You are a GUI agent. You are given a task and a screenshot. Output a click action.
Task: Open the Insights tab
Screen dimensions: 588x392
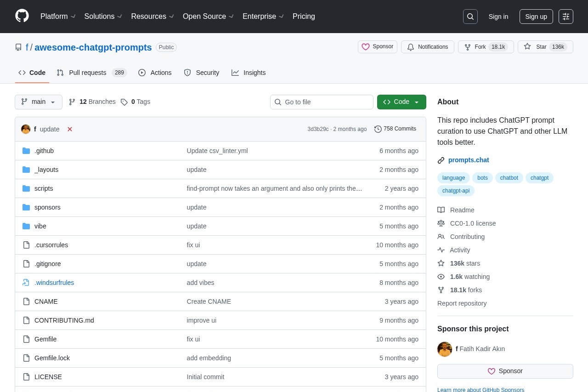click(x=249, y=73)
